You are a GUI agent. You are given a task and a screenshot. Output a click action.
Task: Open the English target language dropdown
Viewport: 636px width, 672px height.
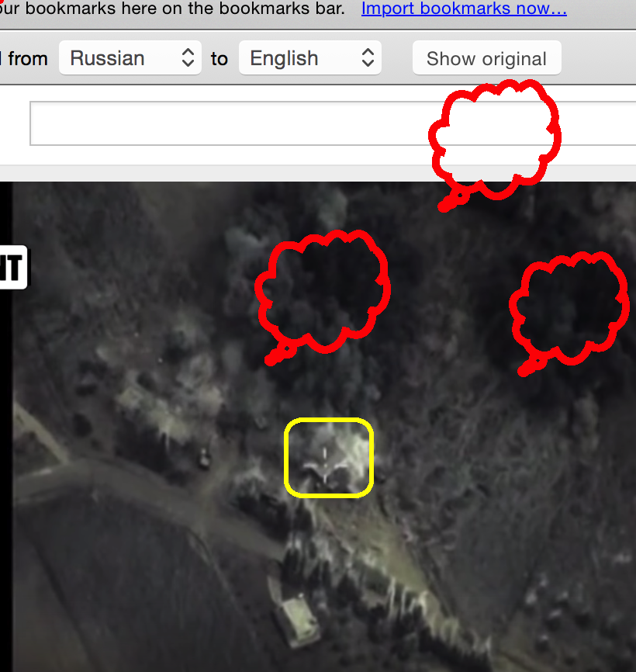tap(310, 58)
